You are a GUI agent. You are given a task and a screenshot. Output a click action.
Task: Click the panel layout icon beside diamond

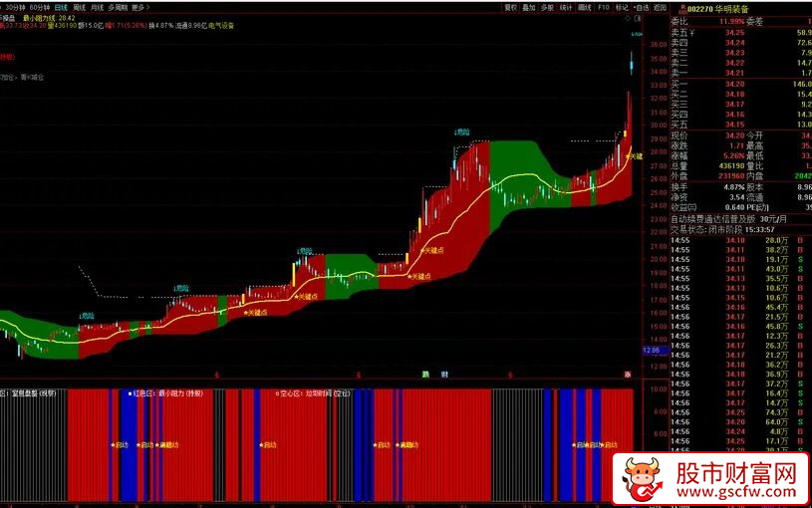[x=638, y=18]
